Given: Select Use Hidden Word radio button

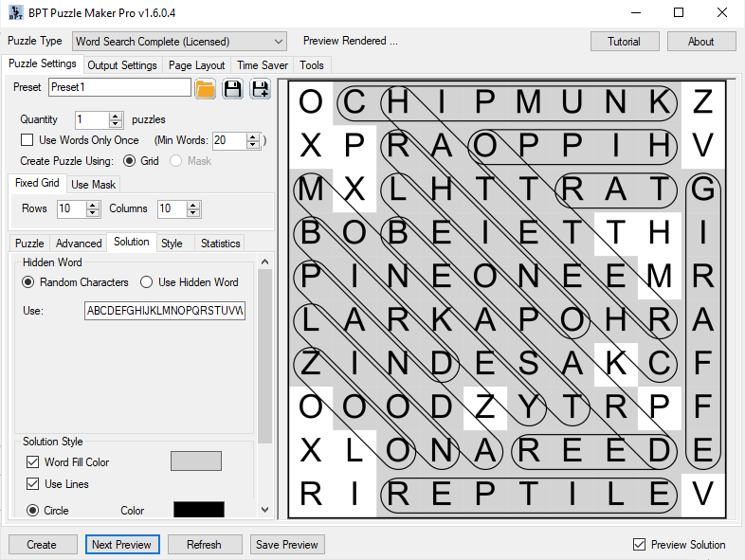Looking at the screenshot, I should pyautogui.click(x=146, y=282).
